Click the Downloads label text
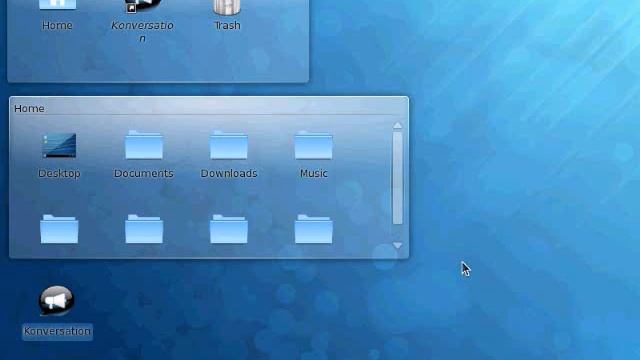Screen dimensions: 640x360 (229, 173)
